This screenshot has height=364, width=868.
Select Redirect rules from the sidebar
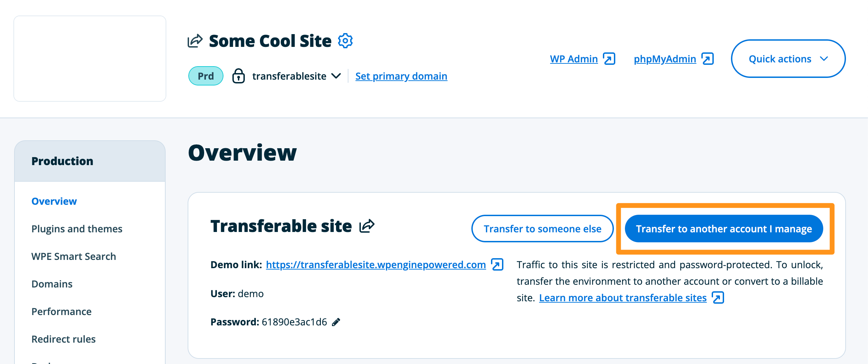click(63, 339)
